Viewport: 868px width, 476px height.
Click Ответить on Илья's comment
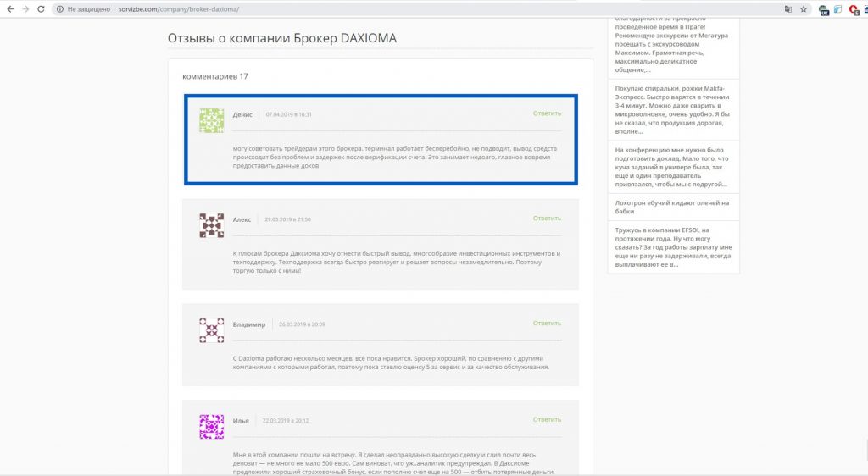547,419
